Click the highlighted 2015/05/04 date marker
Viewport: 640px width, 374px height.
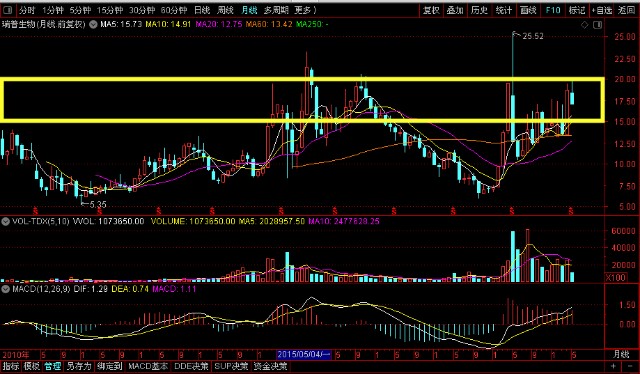click(x=304, y=354)
